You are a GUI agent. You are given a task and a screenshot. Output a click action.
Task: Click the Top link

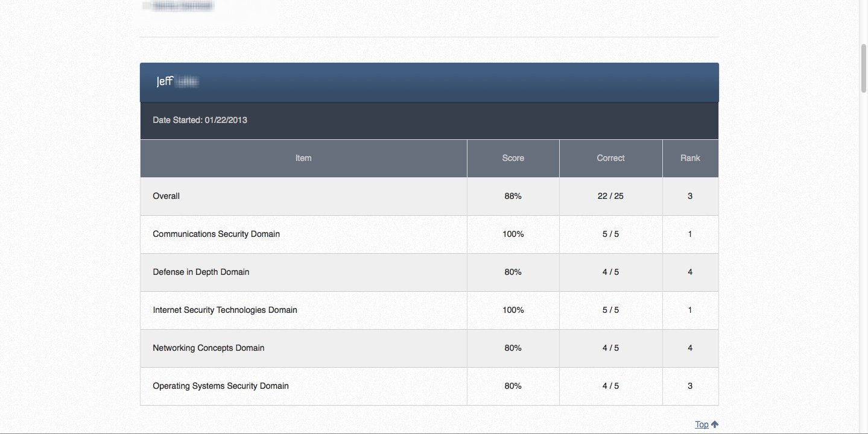coord(701,424)
